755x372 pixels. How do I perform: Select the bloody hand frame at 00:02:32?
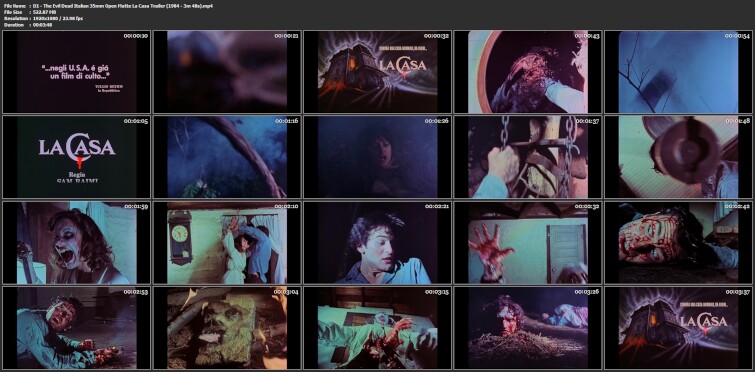528,243
